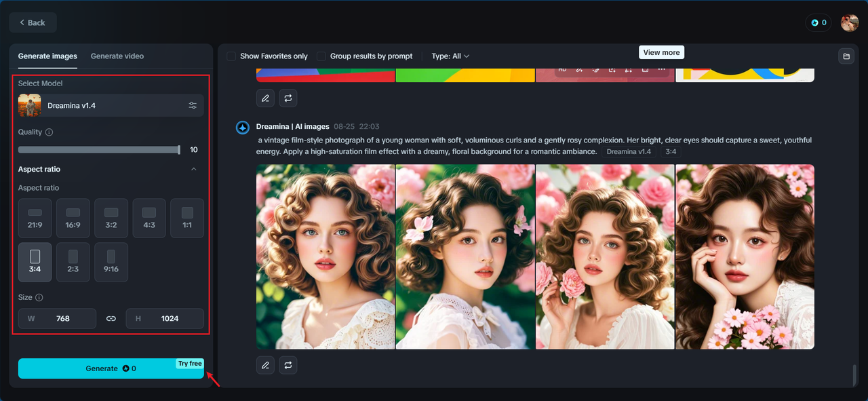Screen dimensions: 868x401
Task: Choose the 1:1 aspect ratio
Action: [x=187, y=218]
